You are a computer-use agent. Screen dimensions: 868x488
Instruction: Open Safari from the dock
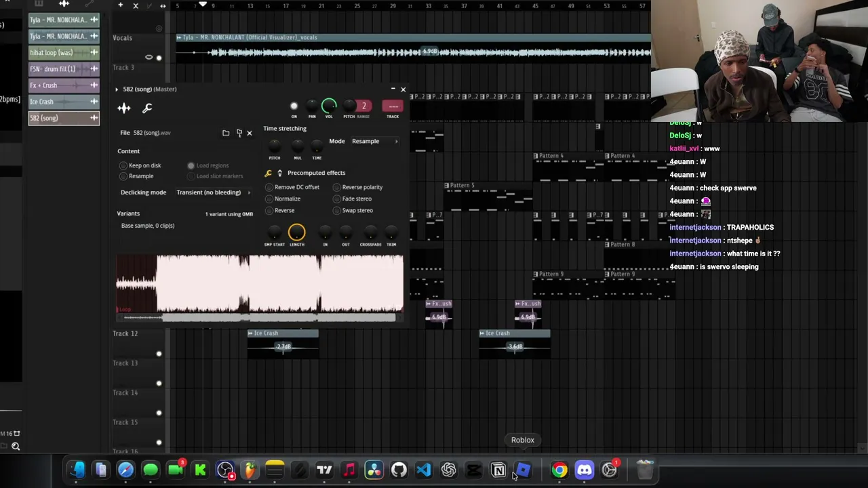pos(125,470)
